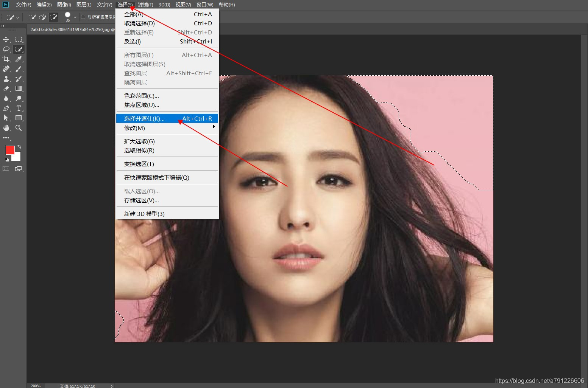Select the Rectangular Marquee tool
This screenshot has height=388, width=588.
click(x=19, y=39)
